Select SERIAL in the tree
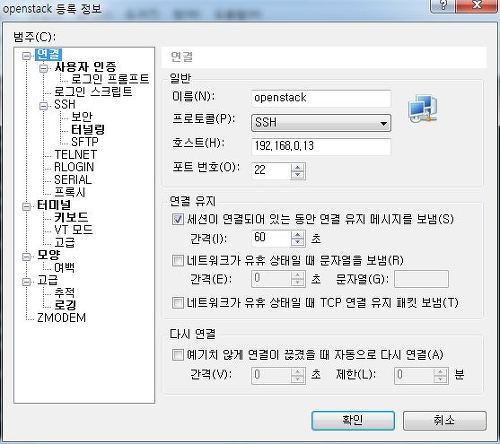The width and height of the screenshot is (500, 444). coord(73,180)
